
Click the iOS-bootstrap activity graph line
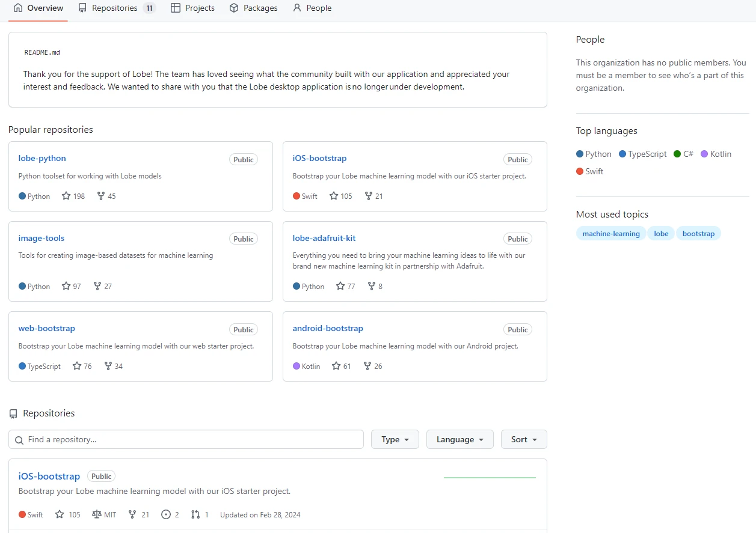pyautogui.click(x=489, y=477)
